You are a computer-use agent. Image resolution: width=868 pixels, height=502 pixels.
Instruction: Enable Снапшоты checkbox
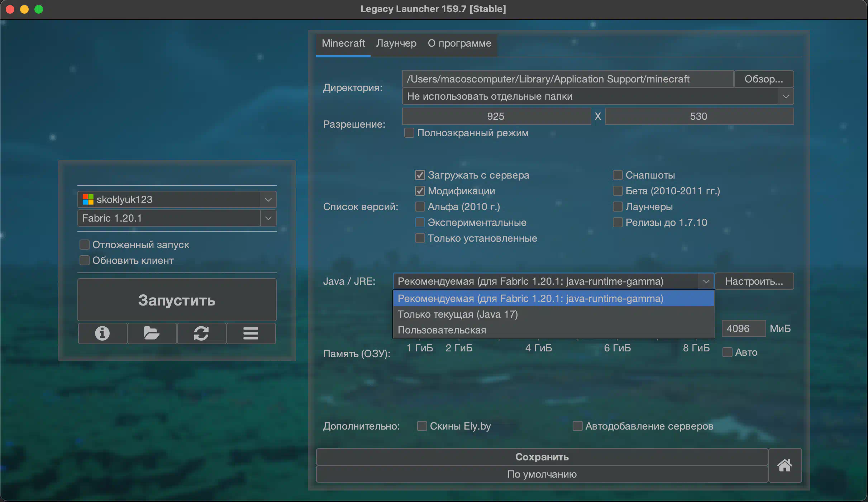point(617,175)
